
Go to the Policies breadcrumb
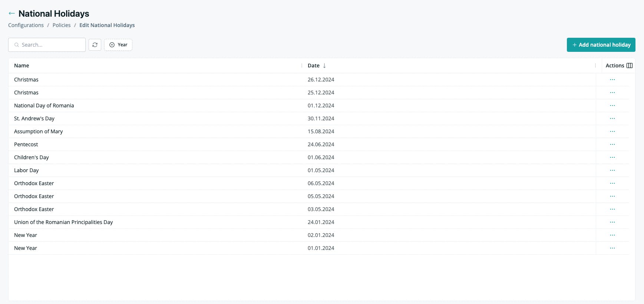pyautogui.click(x=62, y=25)
